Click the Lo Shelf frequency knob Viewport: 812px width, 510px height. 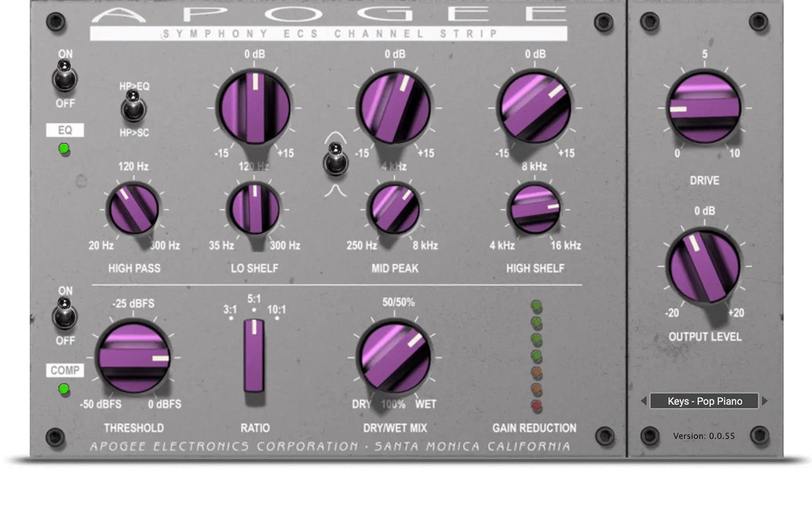click(x=253, y=209)
